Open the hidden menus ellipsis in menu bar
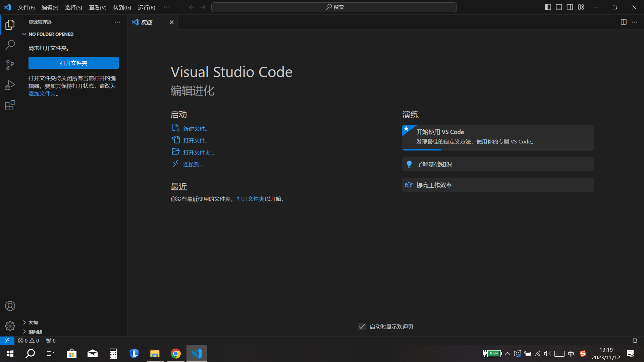The height and width of the screenshot is (362, 644). (x=167, y=7)
